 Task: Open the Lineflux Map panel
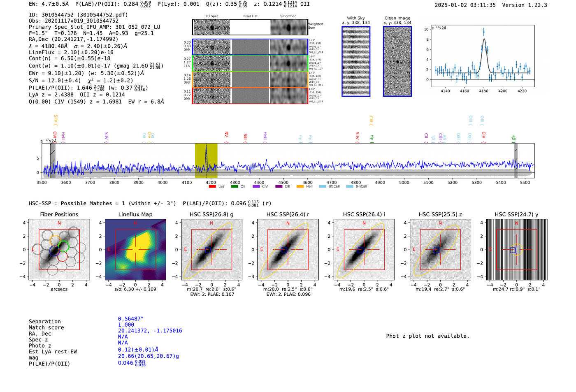pos(135,250)
